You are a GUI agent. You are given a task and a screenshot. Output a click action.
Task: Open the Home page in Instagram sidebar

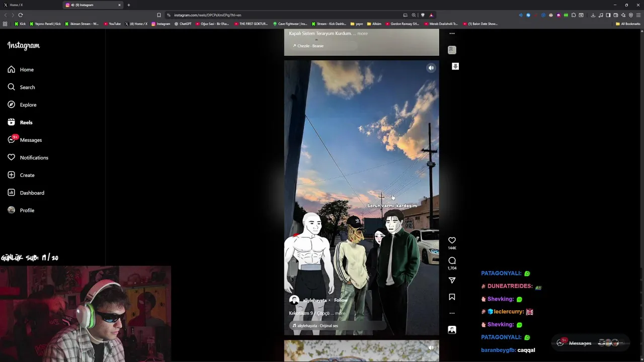pos(21,69)
